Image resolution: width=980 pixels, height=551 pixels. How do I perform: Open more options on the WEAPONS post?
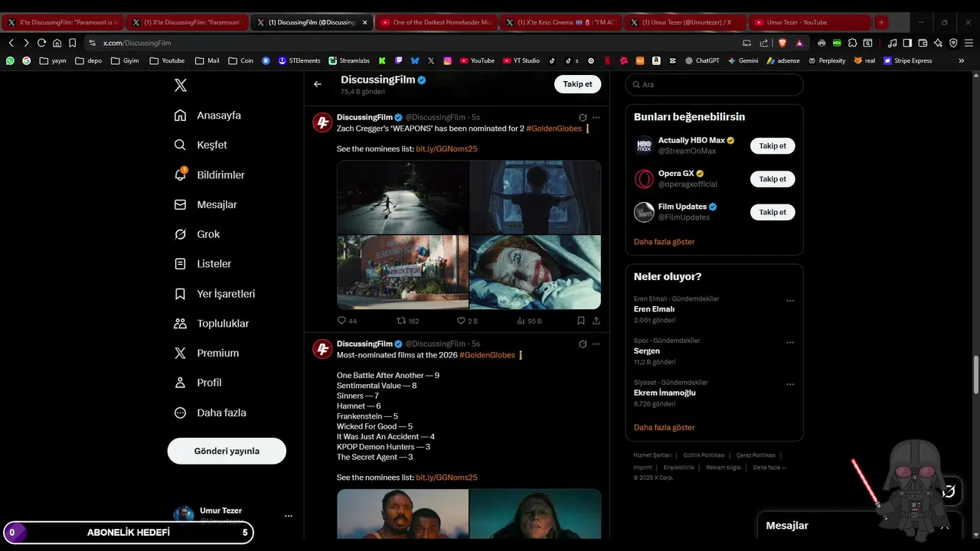596,117
